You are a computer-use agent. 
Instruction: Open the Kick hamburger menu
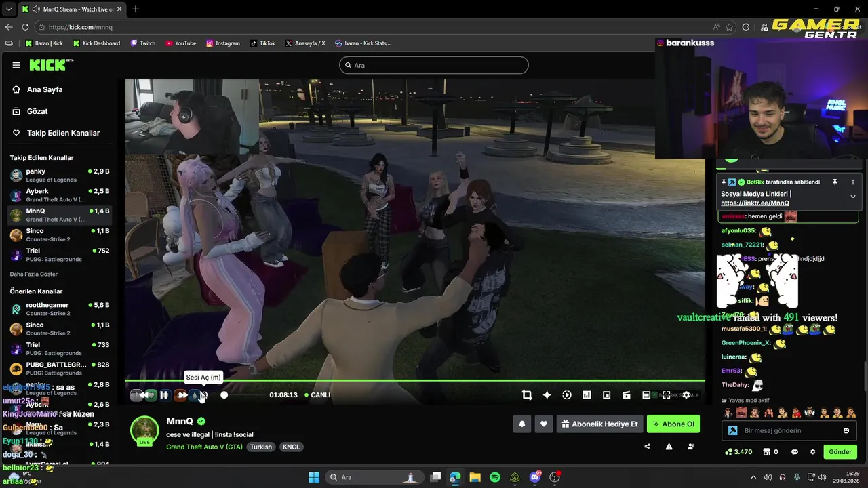click(16, 65)
